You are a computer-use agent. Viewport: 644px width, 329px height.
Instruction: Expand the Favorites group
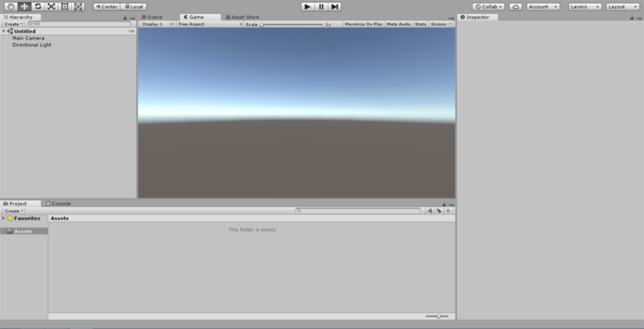(x=3, y=218)
